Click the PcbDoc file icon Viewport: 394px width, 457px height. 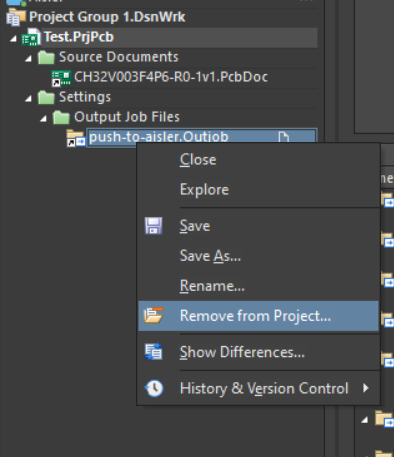pyautogui.click(x=61, y=78)
